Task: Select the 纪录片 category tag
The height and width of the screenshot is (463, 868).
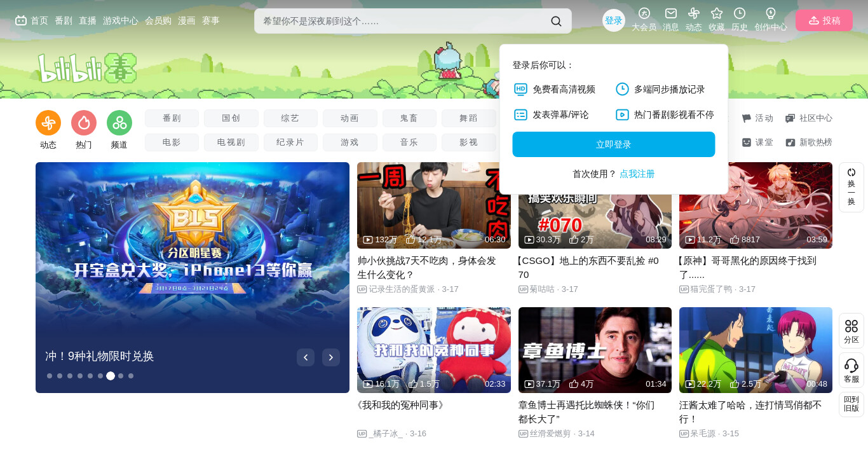Action: click(x=290, y=142)
